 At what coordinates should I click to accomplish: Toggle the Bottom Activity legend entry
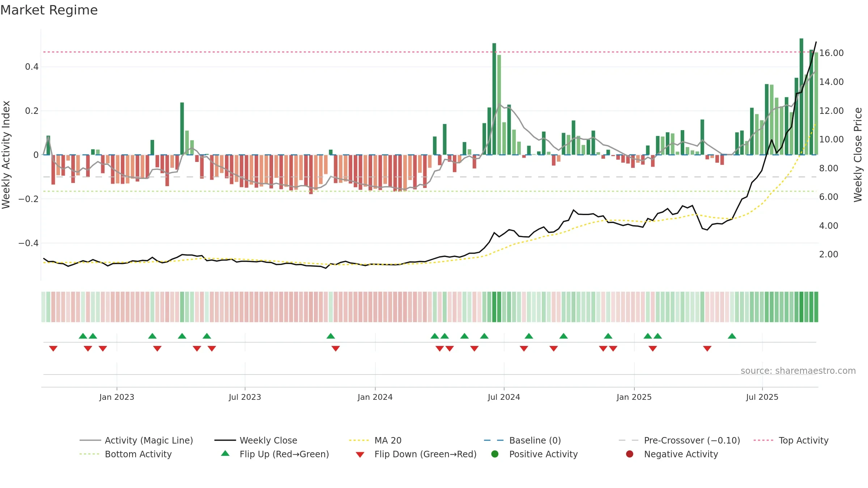tap(125, 454)
